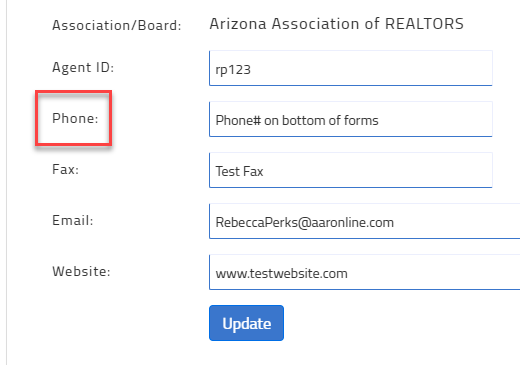The height and width of the screenshot is (365, 520).
Task: Click the rp123 text value
Action: point(233,70)
